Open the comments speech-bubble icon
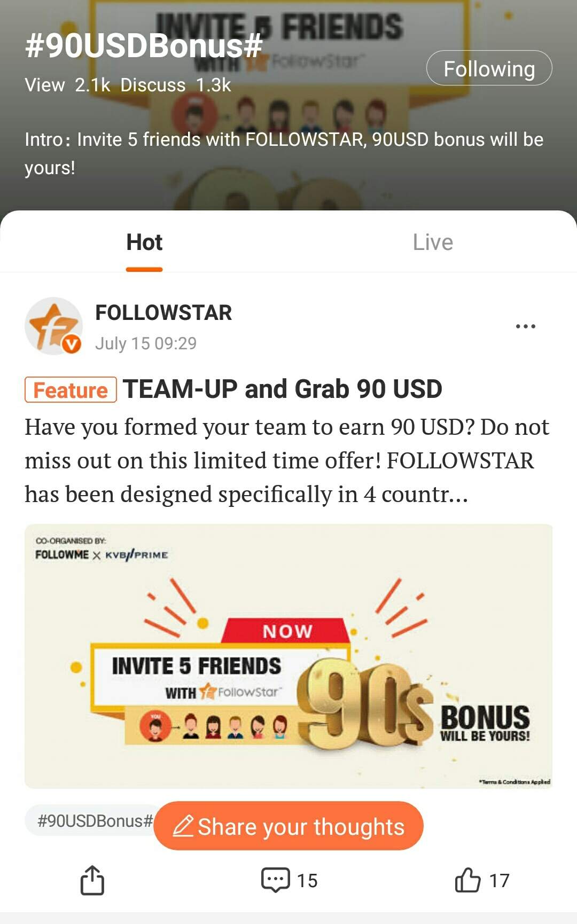577x924 pixels. pyautogui.click(x=275, y=880)
